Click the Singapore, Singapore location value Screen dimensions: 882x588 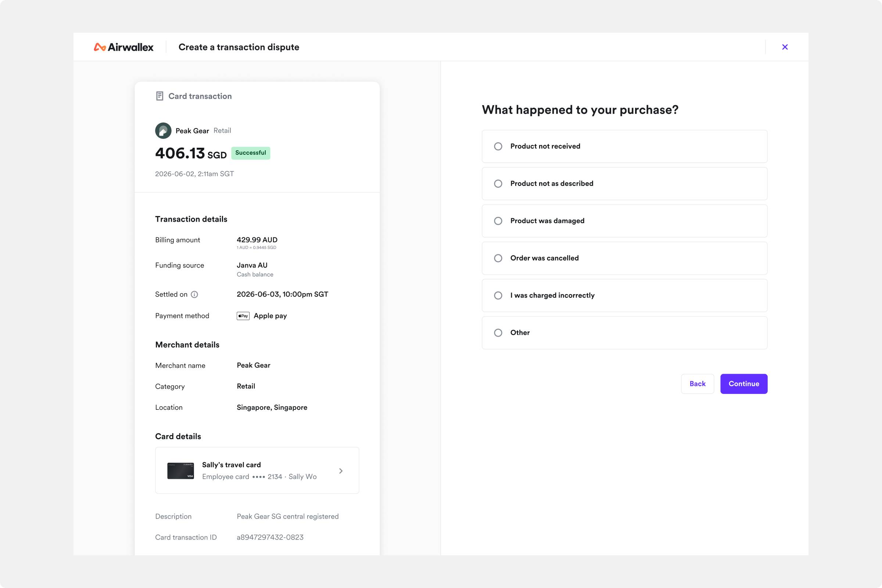point(272,407)
